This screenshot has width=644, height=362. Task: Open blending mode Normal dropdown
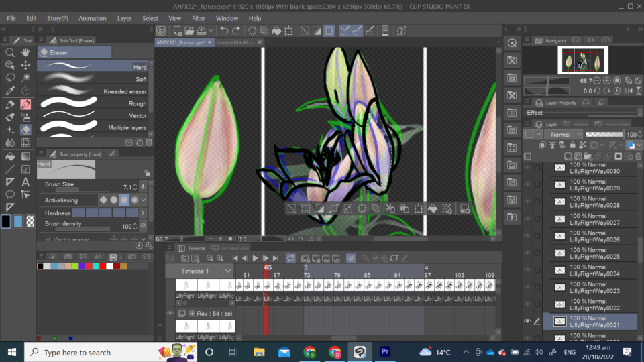pos(564,134)
